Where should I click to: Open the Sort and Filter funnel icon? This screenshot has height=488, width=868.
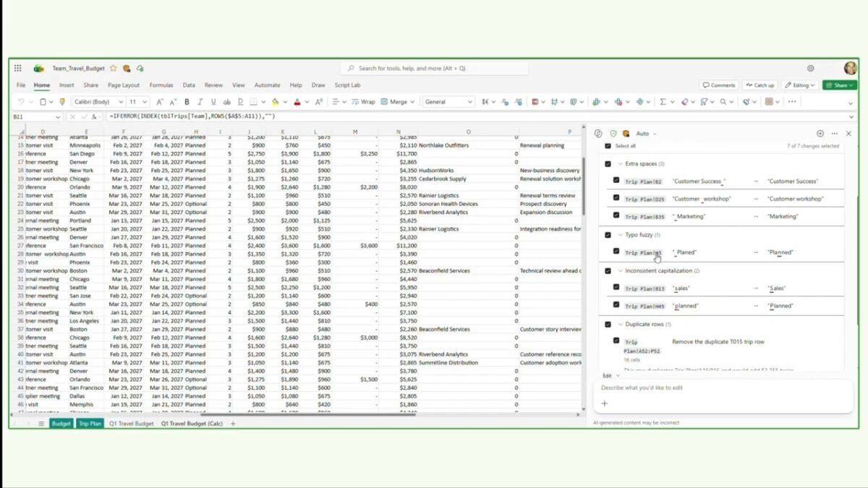click(x=704, y=102)
